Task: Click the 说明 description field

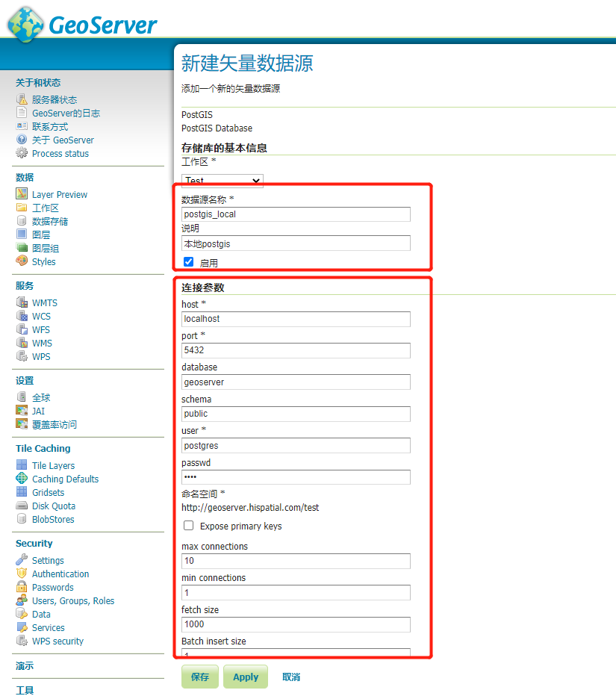Action: pyautogui.click(x=296, y=243)
